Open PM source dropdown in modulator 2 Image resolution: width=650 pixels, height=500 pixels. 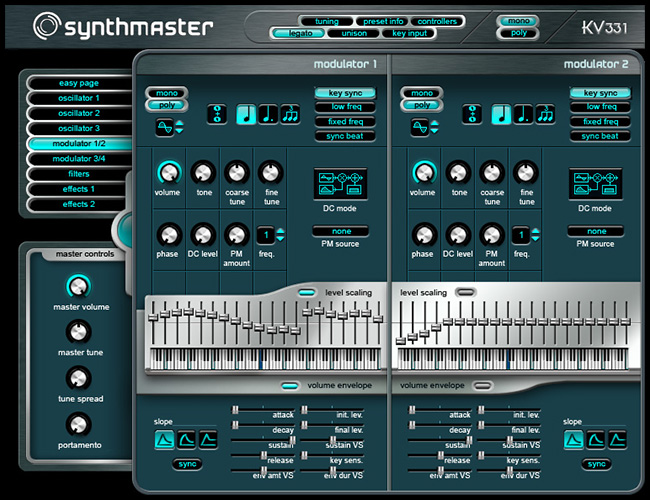click(596, 231)
